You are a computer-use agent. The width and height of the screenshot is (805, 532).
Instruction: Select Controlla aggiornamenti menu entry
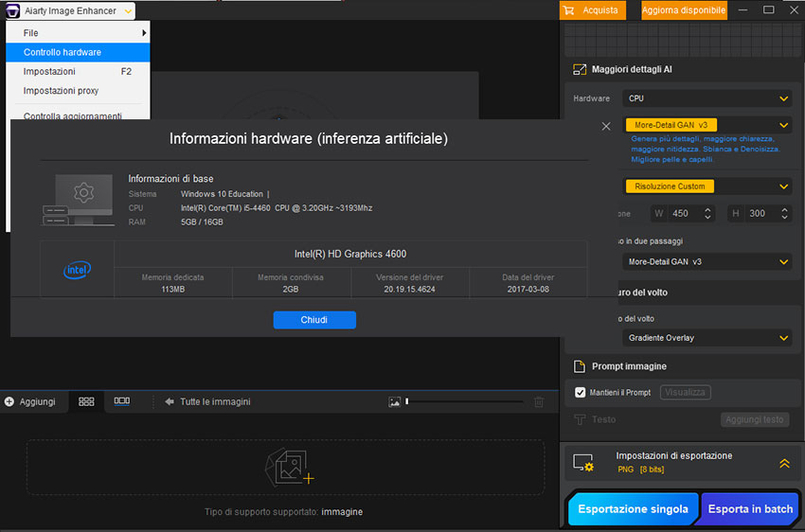tap(72, 115)
